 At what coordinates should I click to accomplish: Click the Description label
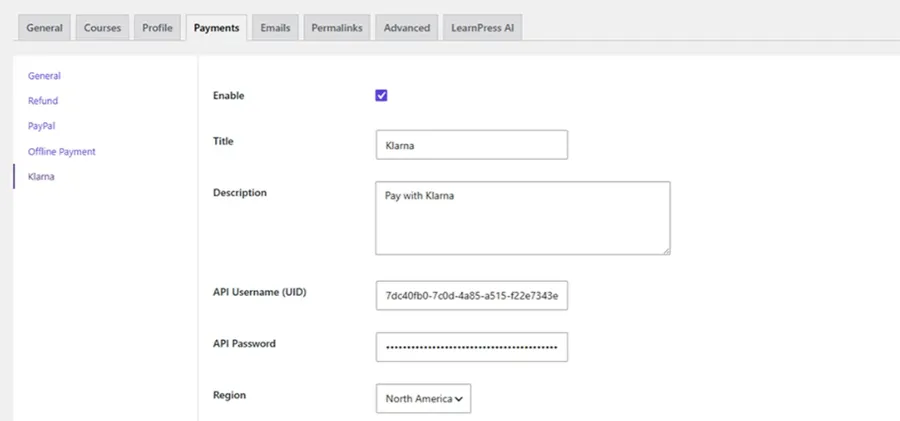click(240, 192)
